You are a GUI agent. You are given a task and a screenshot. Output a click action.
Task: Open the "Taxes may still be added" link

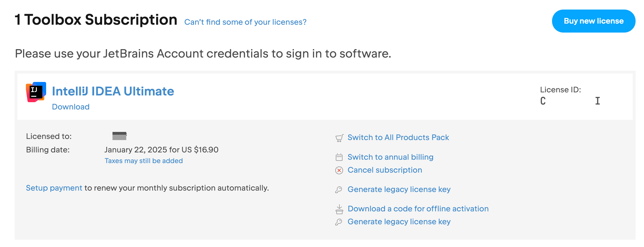144,161
